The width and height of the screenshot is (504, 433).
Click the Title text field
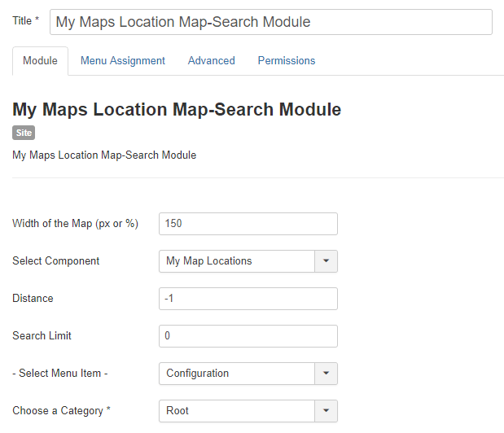tap(270, 22)
